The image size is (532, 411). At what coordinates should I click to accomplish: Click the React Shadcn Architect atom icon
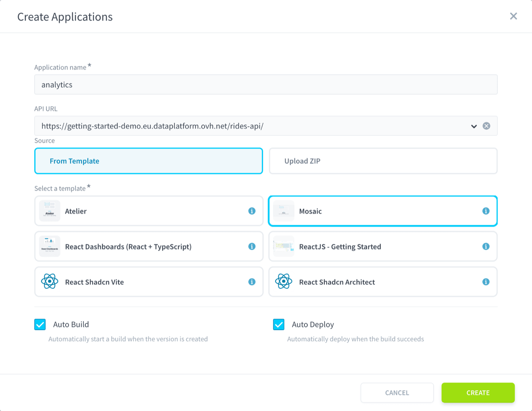click(284, 282)
